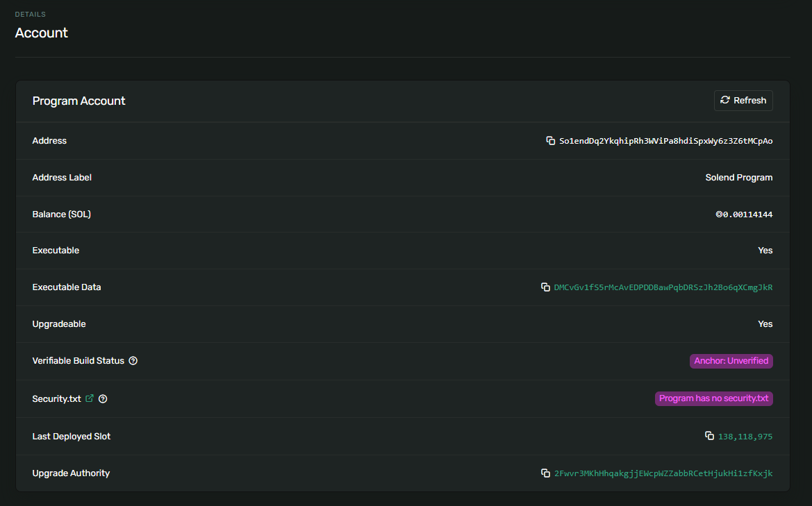Screen dimensions: 812x506
Task: Click the Verifiable Build Status label
Action: click(x=78, y=361)
